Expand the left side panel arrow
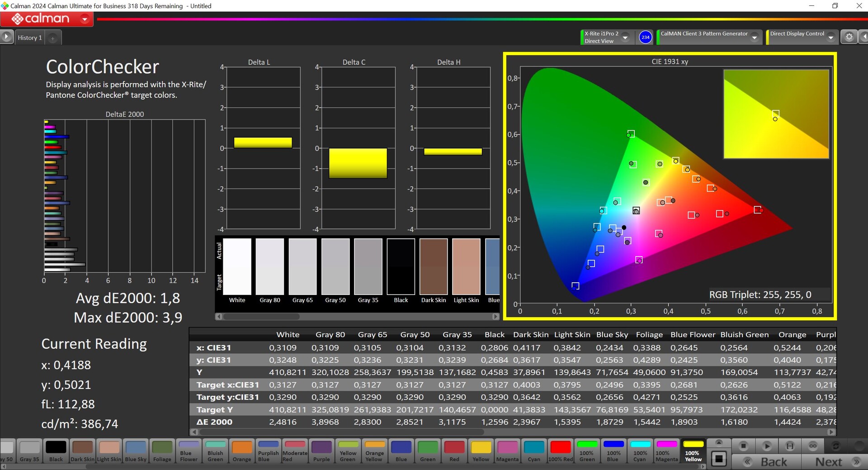The image size is (868, 470). coord(6,37)
